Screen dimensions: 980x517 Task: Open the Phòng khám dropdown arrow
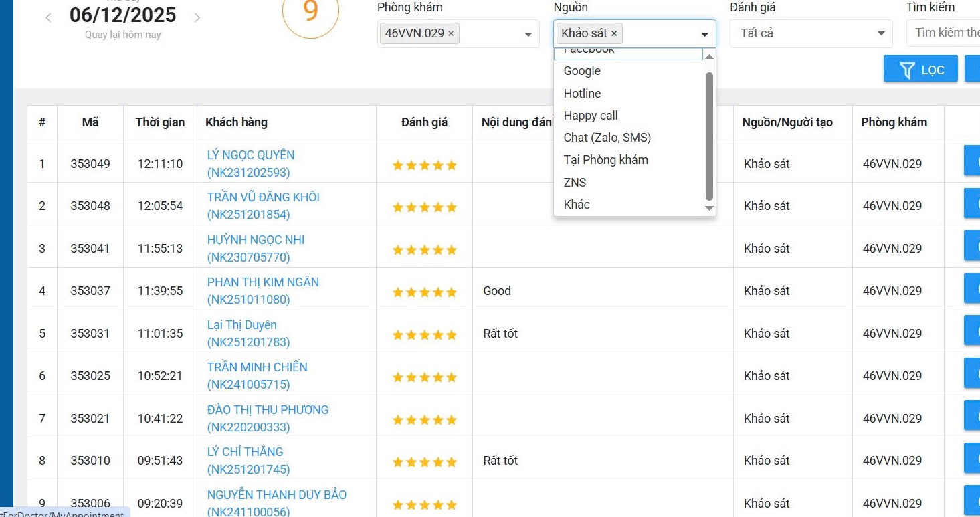tap(528, 34)
